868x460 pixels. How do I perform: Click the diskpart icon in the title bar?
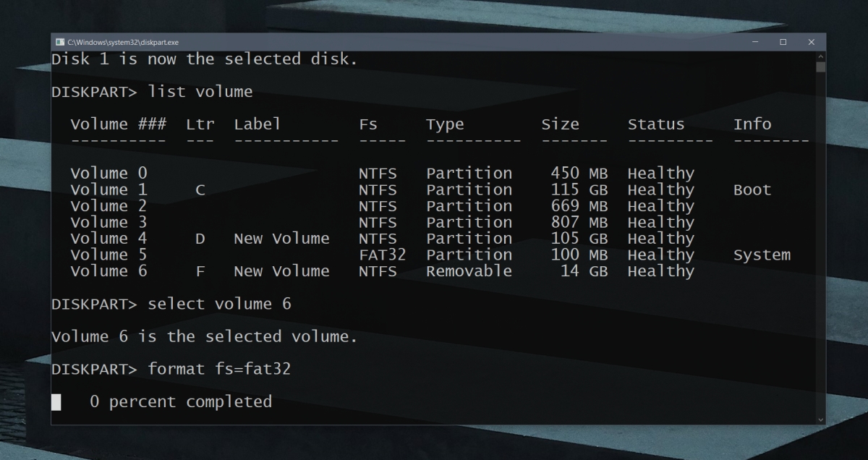(60, 43)
